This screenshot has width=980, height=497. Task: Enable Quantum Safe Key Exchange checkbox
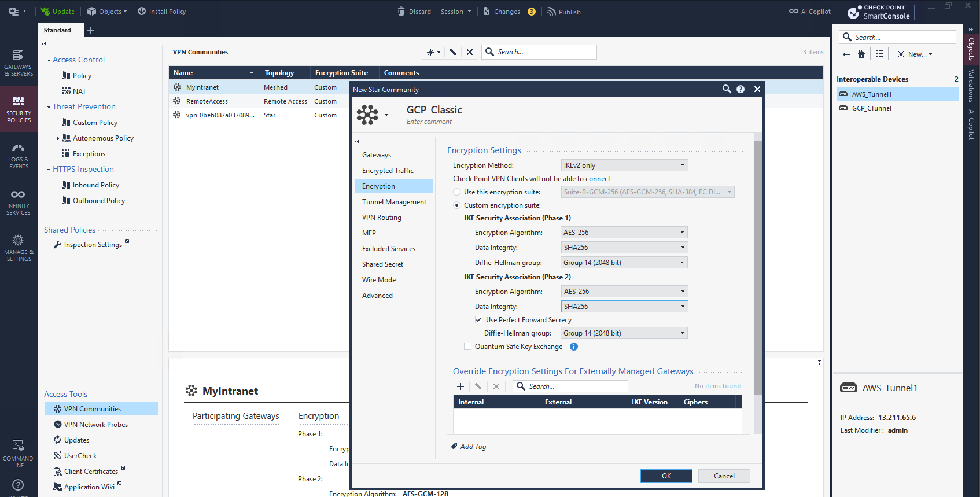pyautogui.click(x=467, y=347)
